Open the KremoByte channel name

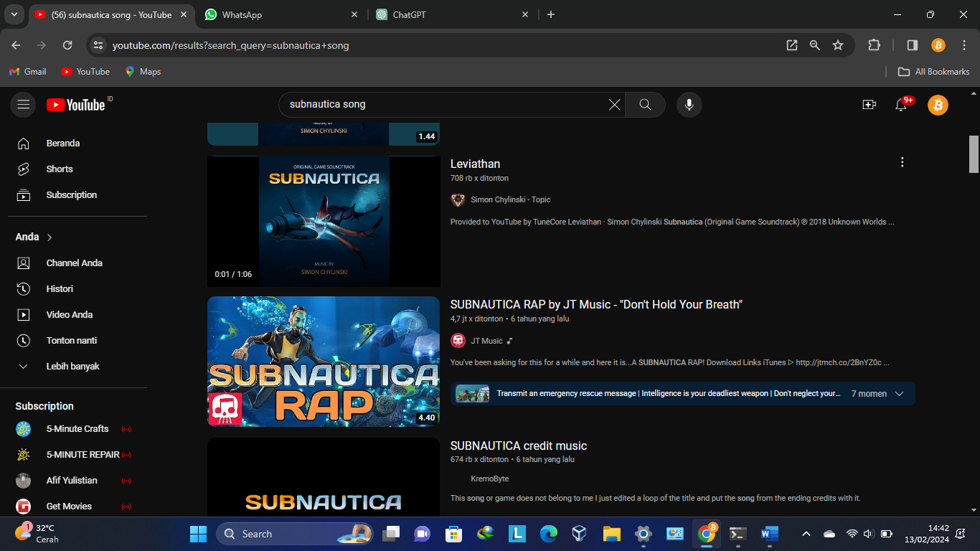click(489, 479)
